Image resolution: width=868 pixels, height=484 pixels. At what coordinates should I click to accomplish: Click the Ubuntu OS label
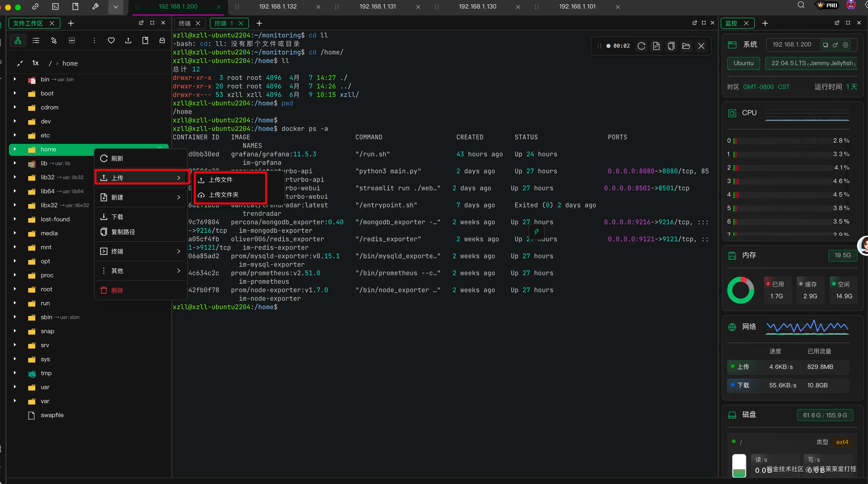pyautogui.click(x=744, y=63)
